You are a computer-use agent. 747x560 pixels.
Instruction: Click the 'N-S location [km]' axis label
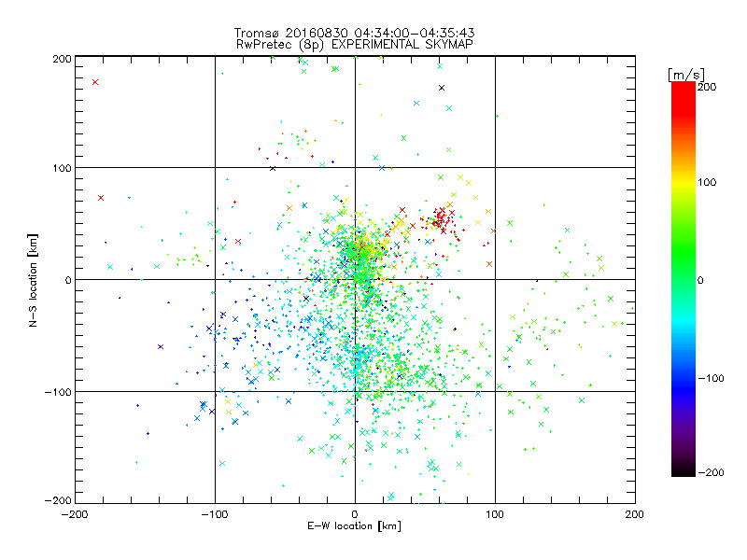(33, 280)
